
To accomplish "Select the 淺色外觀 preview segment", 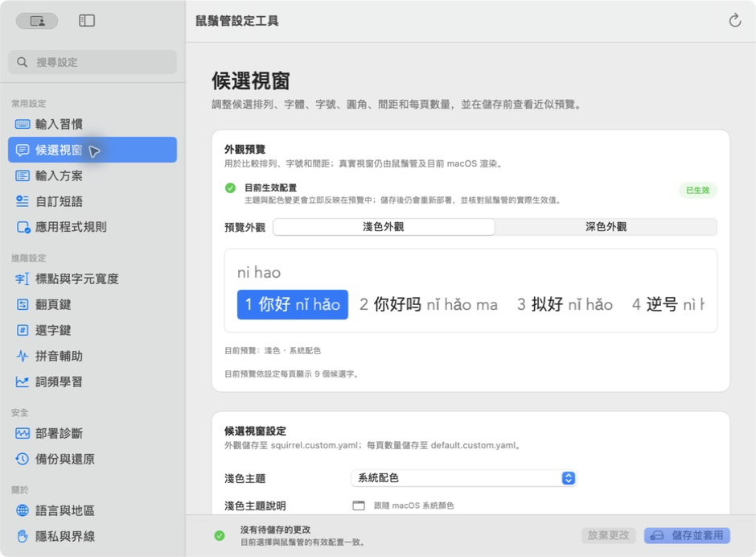I will pos(384,227).
